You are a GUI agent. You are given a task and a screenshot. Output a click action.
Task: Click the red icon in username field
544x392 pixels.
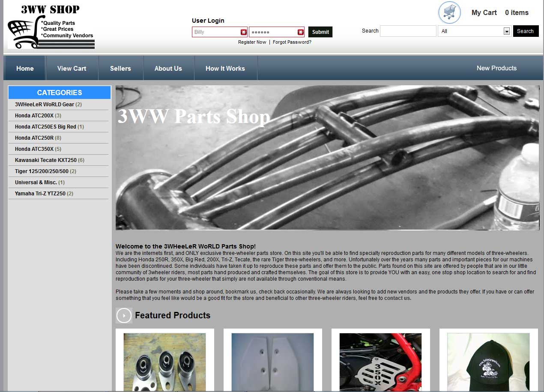243,32
